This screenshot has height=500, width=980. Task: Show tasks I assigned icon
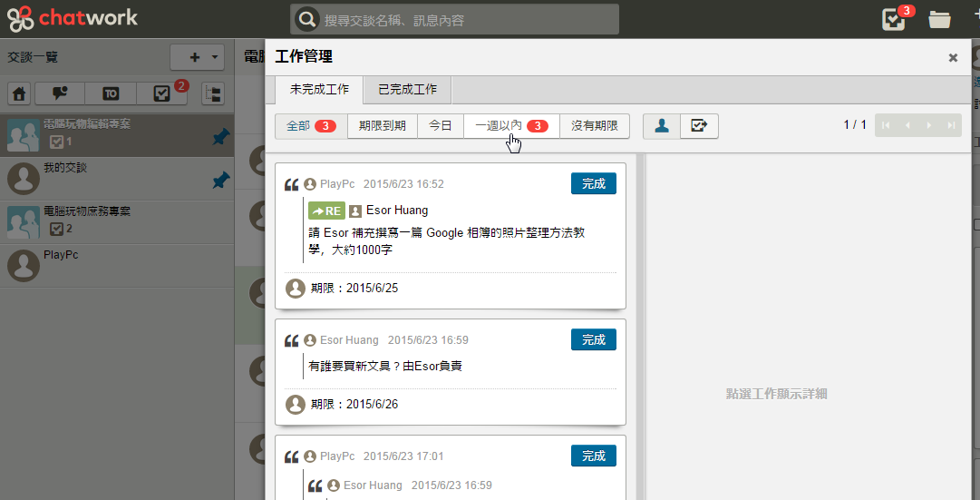point(699,126)
